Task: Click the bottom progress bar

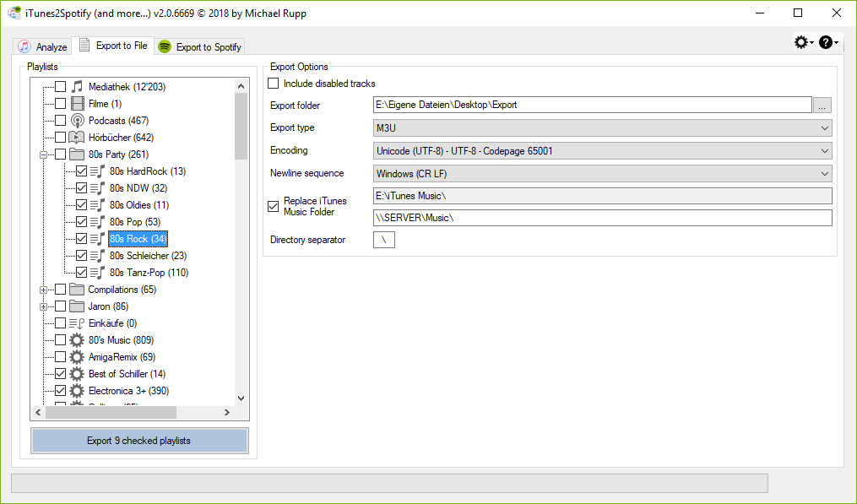Action: [x=390, y=483]
